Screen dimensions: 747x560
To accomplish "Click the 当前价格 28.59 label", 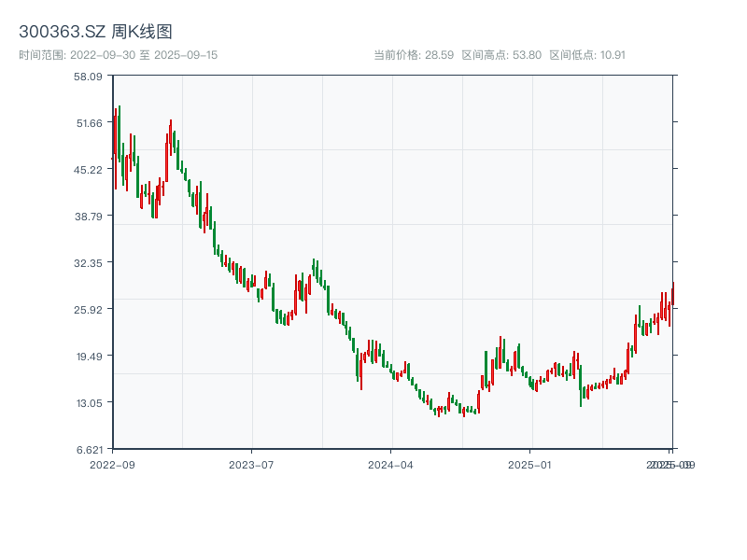I will click(x=413, y=55).
